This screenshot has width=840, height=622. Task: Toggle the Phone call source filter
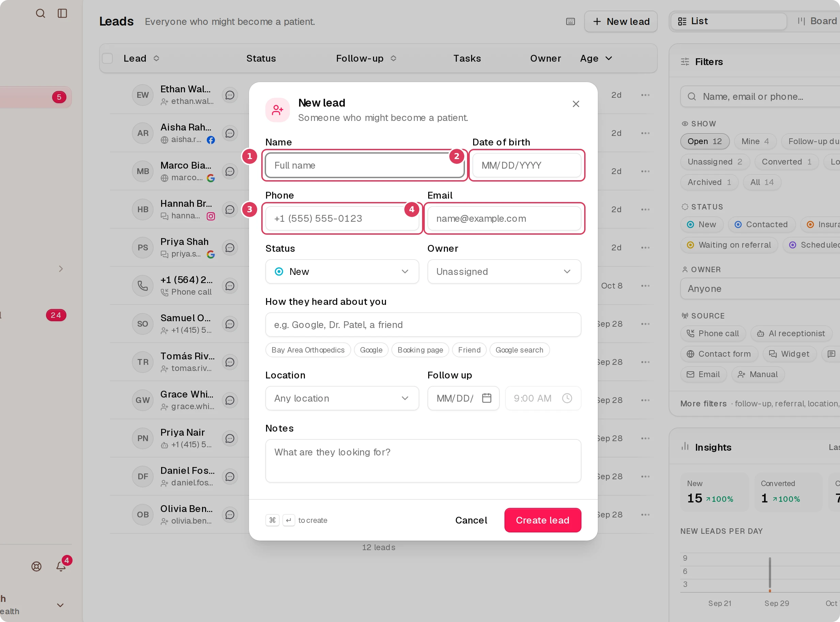coord(713,333)
